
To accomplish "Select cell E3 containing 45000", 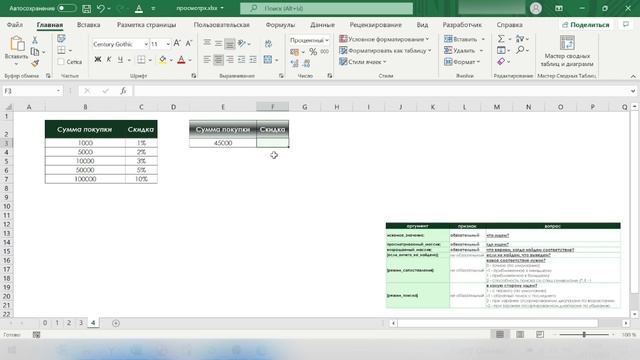I will [223, 143].
